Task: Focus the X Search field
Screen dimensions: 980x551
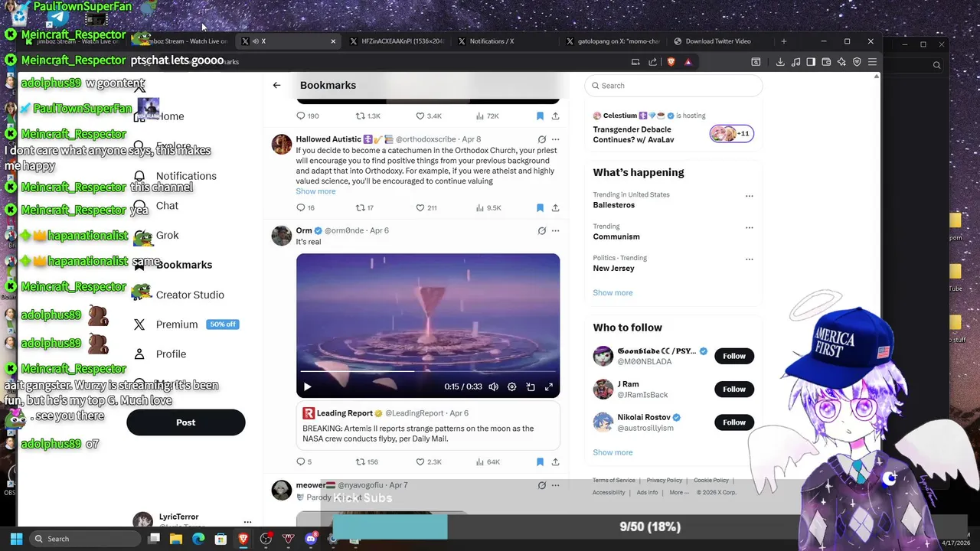Action: point(674,86)
